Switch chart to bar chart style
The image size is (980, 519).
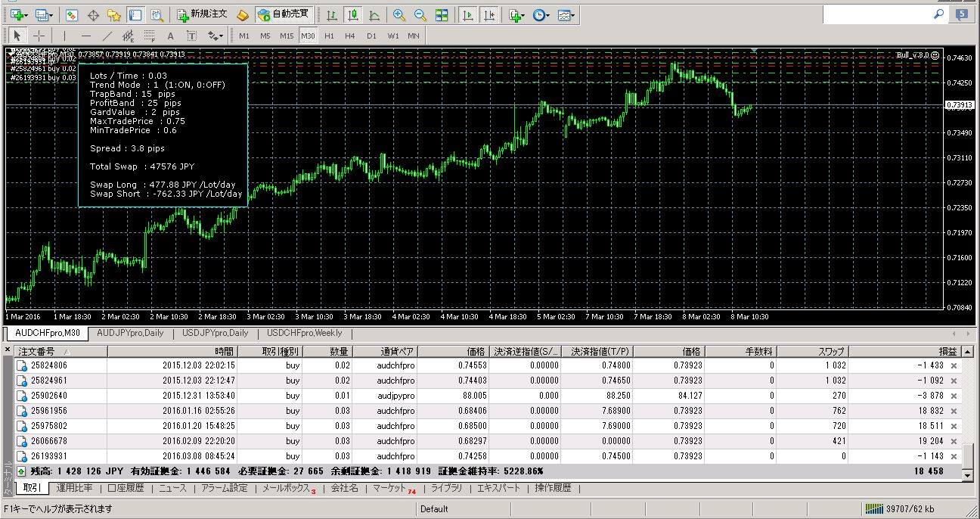point(332,14)
